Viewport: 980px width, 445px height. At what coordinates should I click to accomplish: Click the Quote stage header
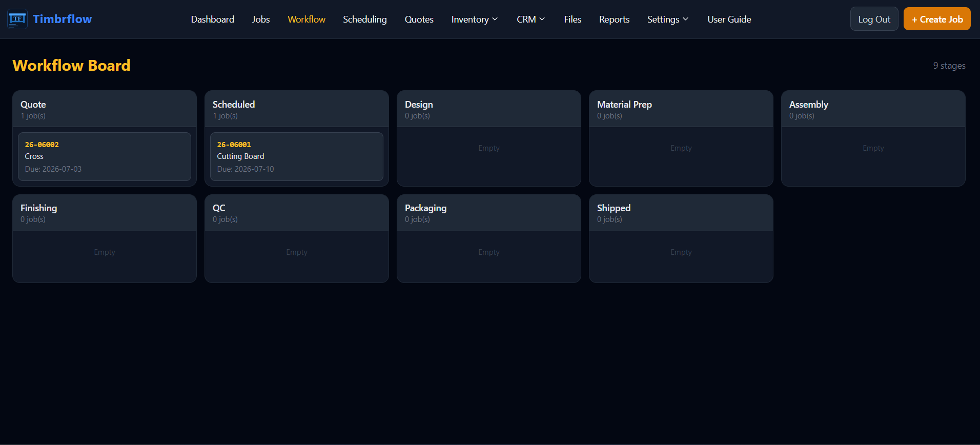[x=105, y=109]
